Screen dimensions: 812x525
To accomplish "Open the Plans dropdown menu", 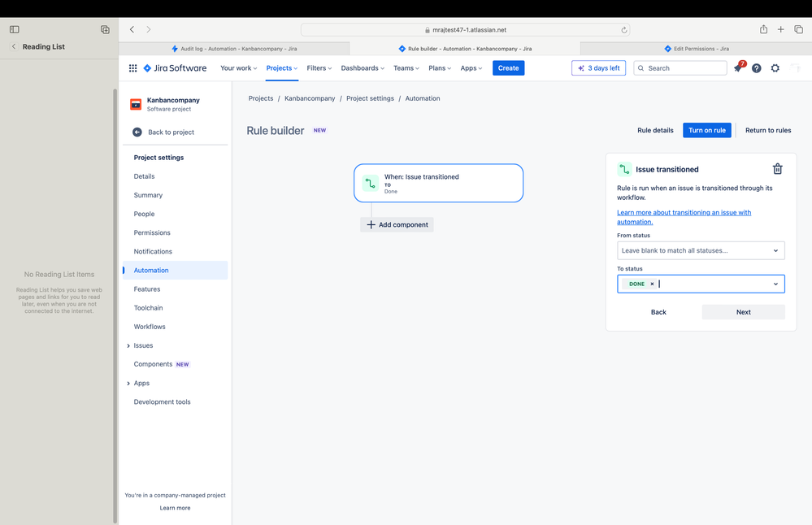I will pos(440,67).
